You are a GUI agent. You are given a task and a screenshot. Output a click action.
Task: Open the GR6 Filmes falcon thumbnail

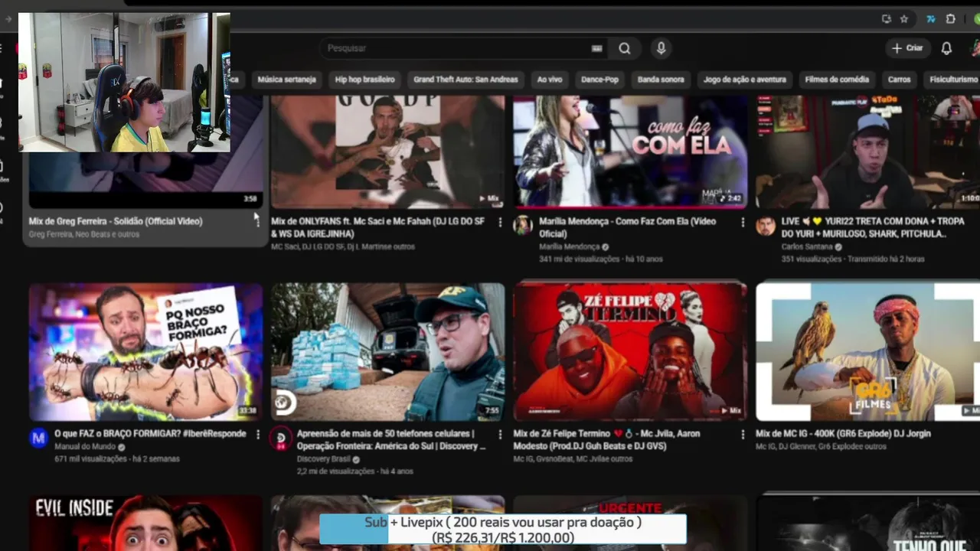(868, 352)
